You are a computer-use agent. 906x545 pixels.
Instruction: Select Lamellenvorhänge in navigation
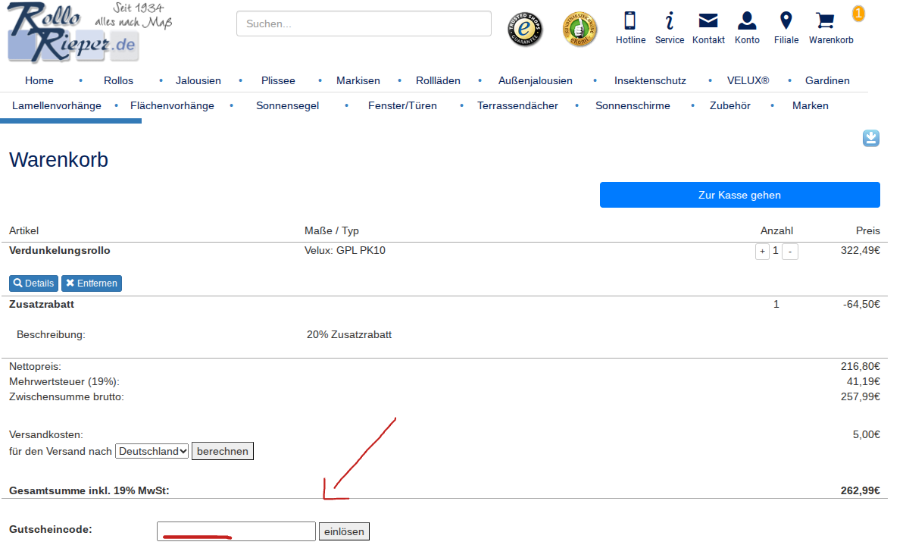tap(56, 105)
